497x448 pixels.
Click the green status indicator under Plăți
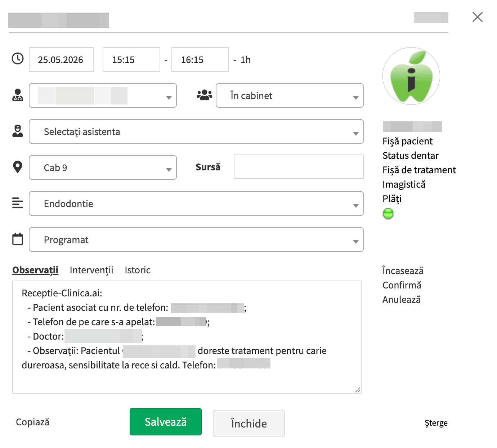[388, 214]
